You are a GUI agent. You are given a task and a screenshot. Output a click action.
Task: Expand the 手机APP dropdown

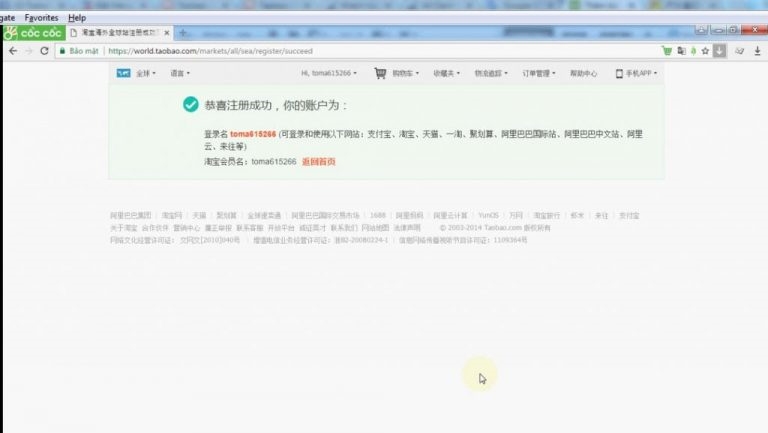(x=636, y=73)
